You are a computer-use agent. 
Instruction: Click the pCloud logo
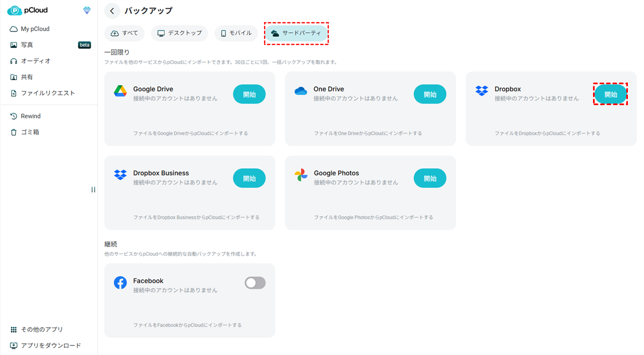point(28,10)
